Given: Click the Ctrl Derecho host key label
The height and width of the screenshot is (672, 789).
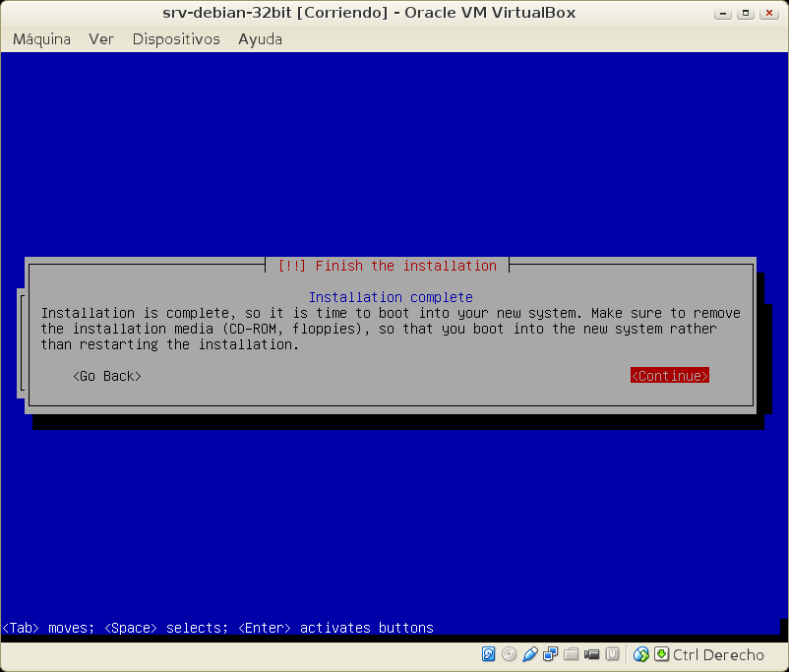Looking at the screenshot, I should [x=718, y=654].
